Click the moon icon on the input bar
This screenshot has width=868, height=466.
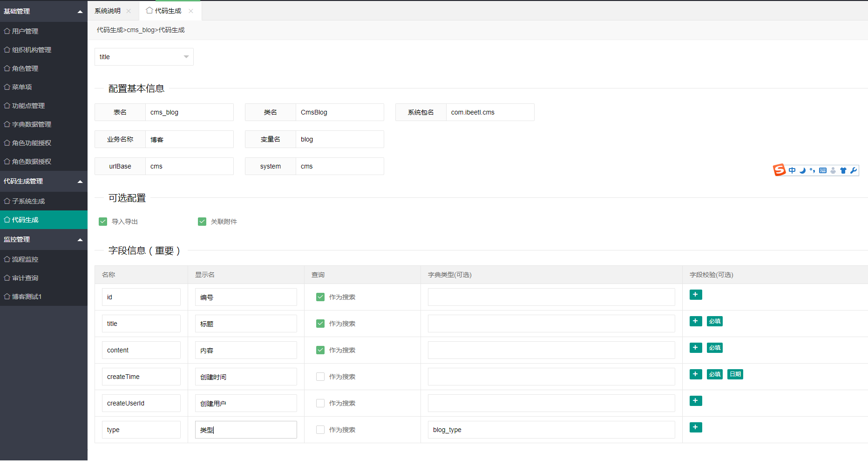pyautogui.click(x=802, y=170)
